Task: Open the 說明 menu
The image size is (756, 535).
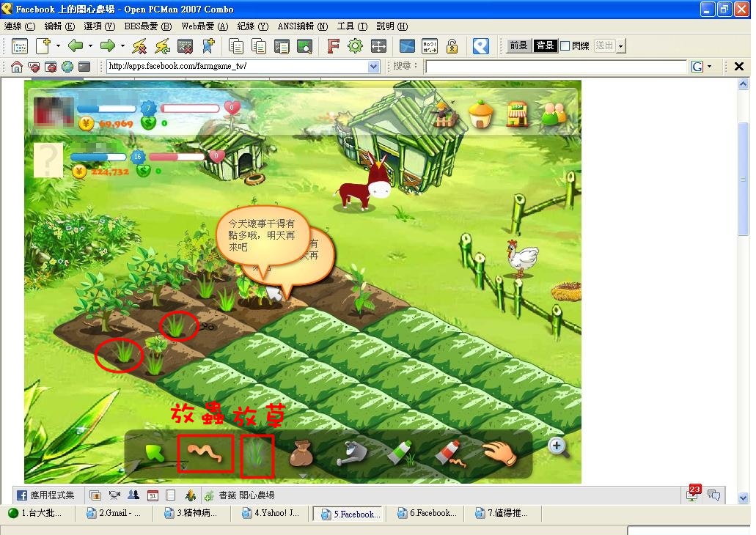Action: click(392, 26)
